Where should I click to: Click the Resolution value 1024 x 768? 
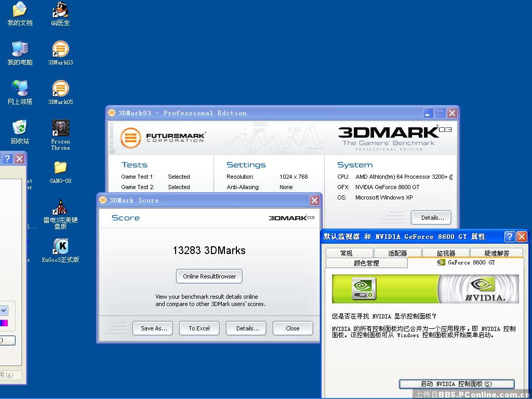[294, 177]
